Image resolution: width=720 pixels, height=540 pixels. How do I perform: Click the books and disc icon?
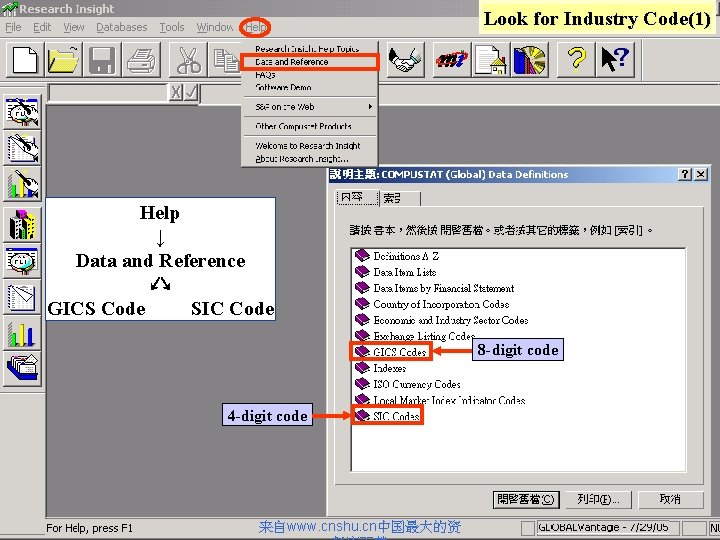click(529, 60)
